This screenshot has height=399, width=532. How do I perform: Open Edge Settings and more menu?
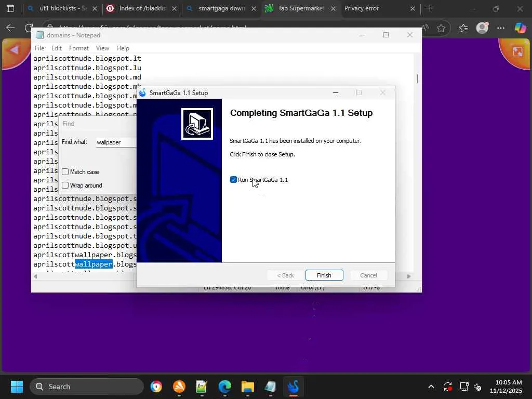501,28
